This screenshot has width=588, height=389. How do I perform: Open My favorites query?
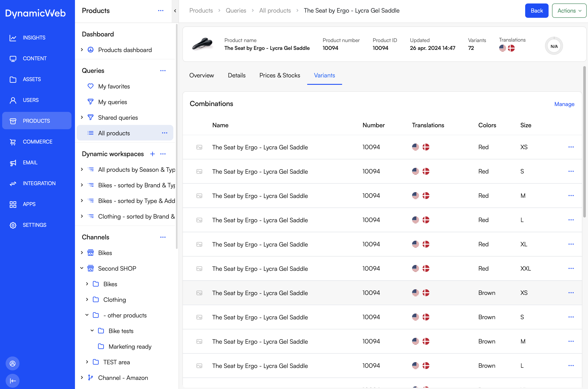coord(114,86)
